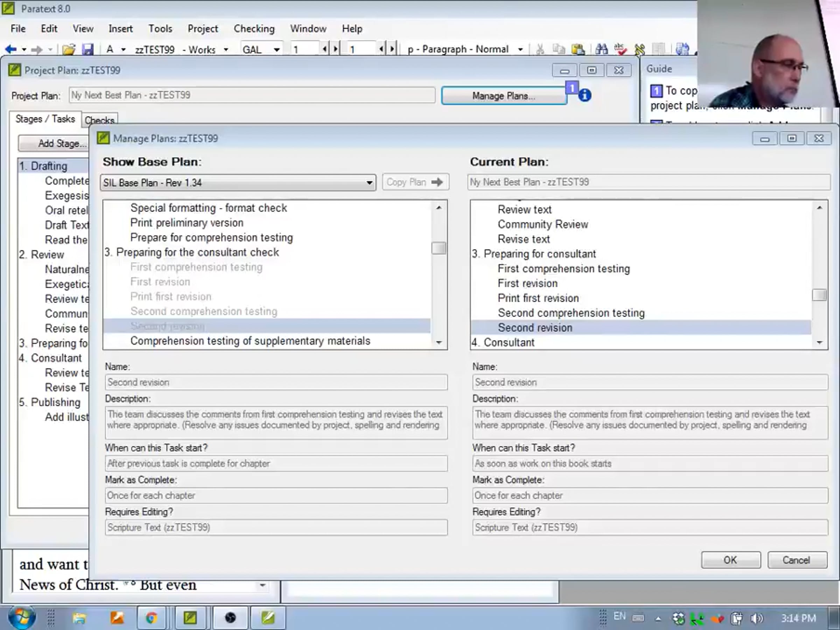Screen dimensions: 840x630
Task: Click the Current Plan list scrollbar thumb
Action: [x=819, y=295]
